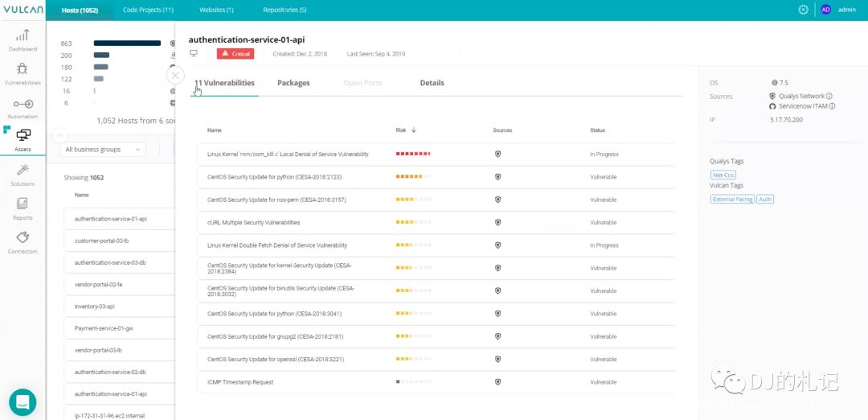Click the settings gear icon
868x420 pixels.
point(803,10)
